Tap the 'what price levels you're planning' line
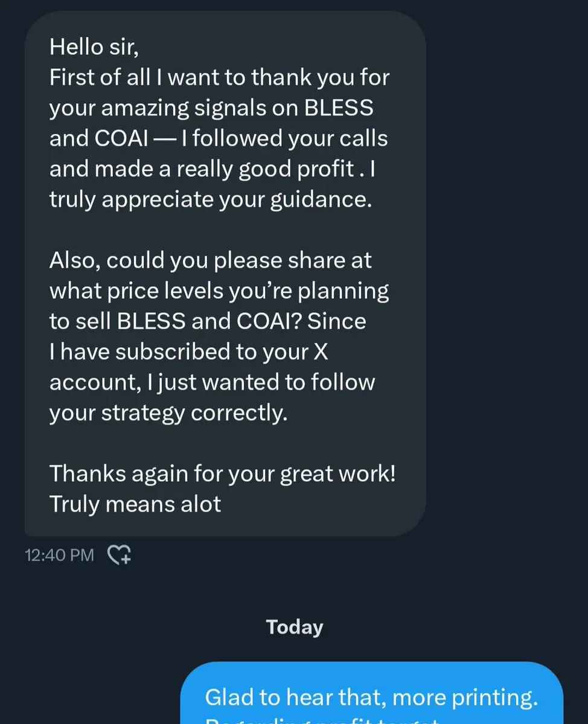Image resolution: width=588 pixels, height=724 pixels. coord(219,291)
